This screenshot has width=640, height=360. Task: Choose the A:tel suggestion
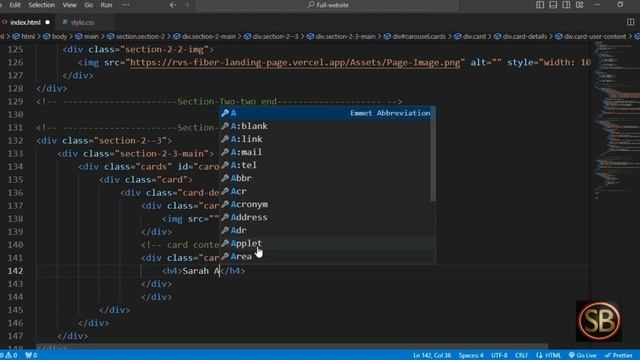[326, 165]
